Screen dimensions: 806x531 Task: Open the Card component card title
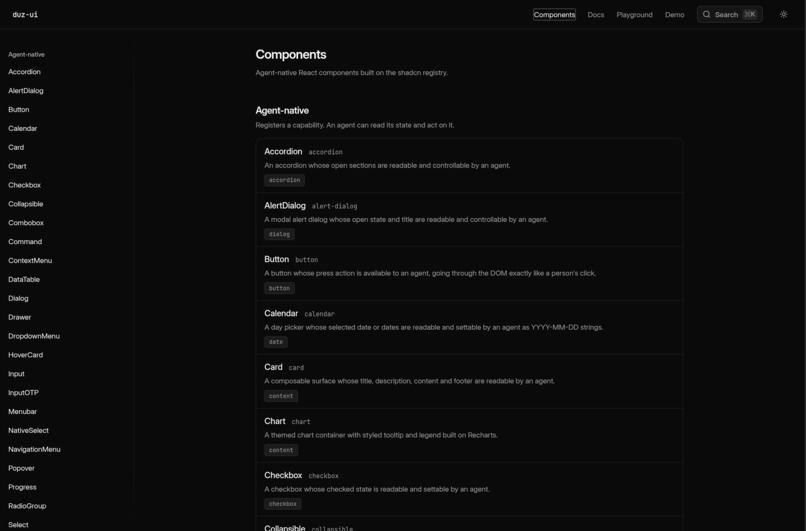pyautogui.click(x=273, y=367)
